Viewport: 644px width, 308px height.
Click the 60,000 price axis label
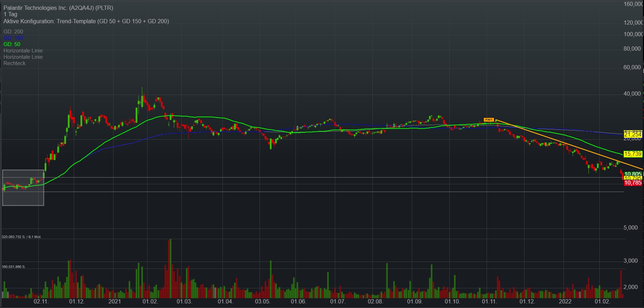(632, 67)
